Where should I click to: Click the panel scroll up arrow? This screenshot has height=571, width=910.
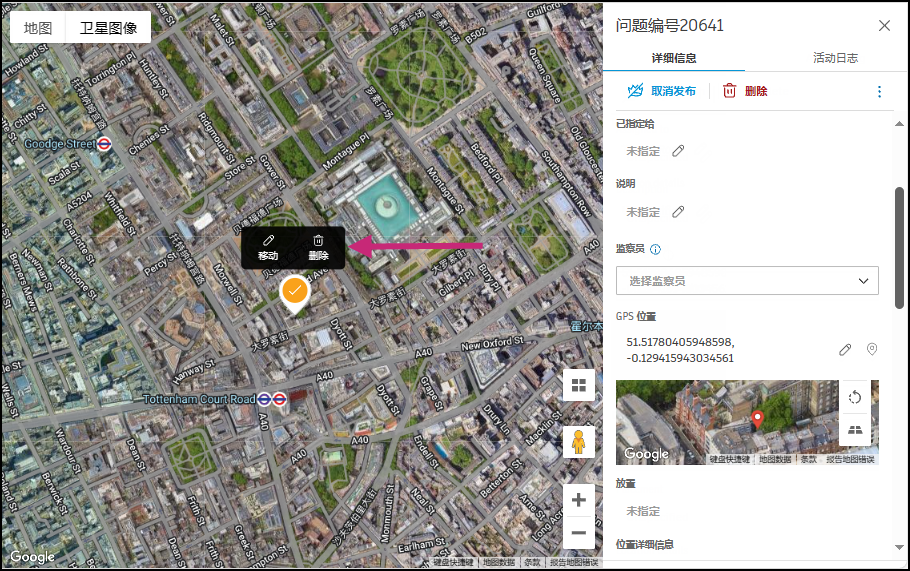pos(899,124)
